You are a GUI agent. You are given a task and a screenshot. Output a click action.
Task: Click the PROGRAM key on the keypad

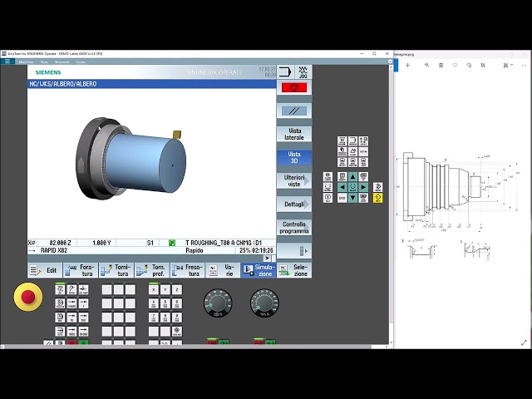[352, 140]
